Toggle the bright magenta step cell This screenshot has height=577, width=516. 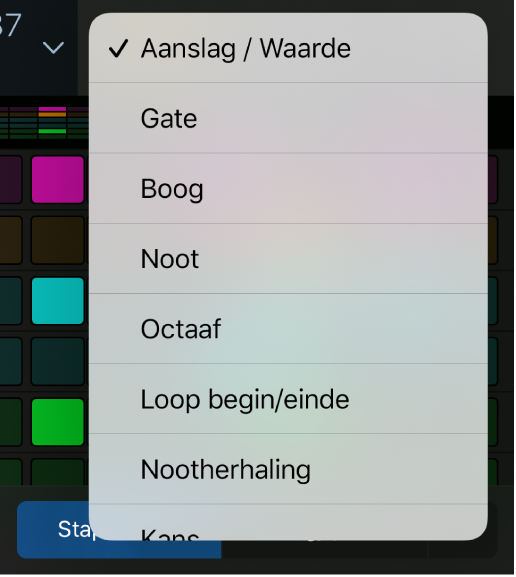(x=58, y=180)
